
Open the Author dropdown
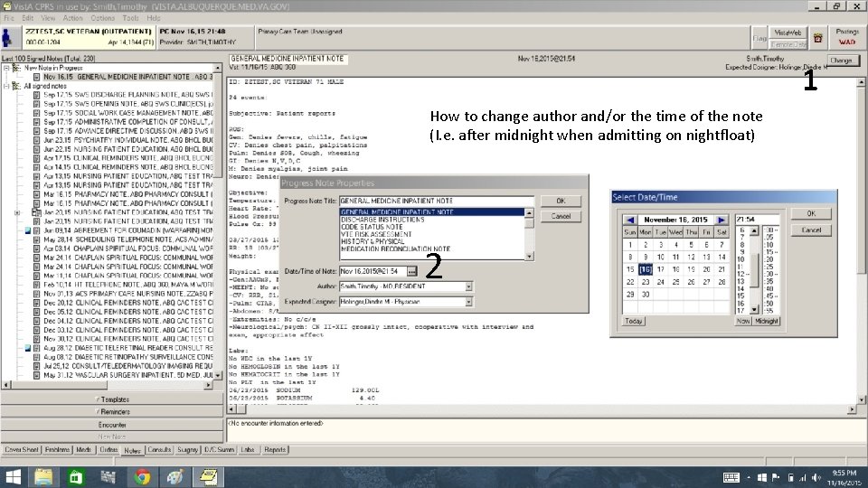[x=468, y=286]
